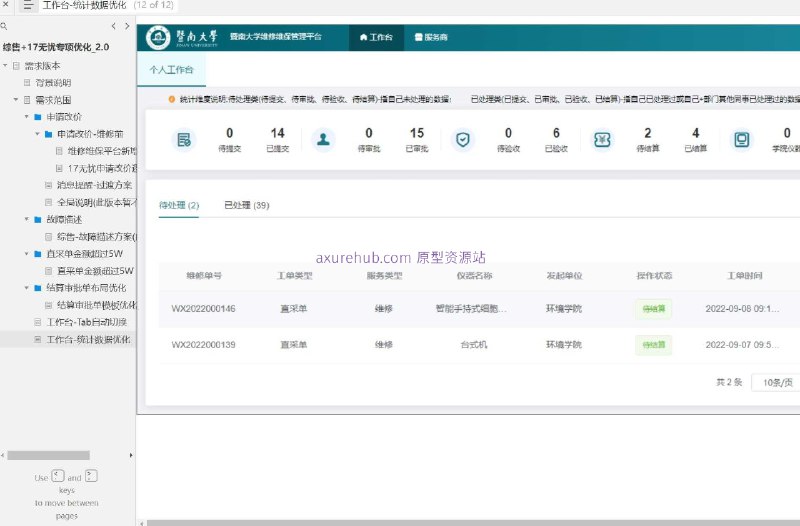Collapse the 直采单金额超过5W folder arrow
The width and height of the screenshot is (800, 526).
27,254
